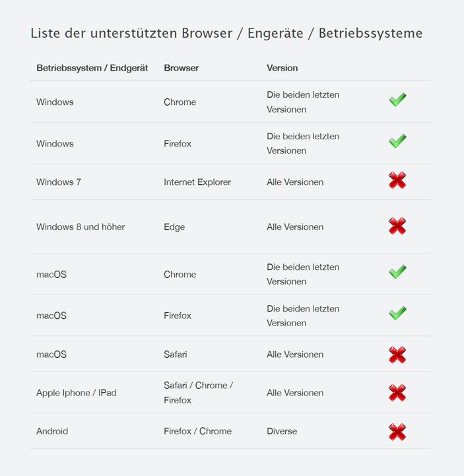The image size is (464, 476).
Task: Click the Safari / Chrome / Firefox cell
Action: click(x=198, y=393)
